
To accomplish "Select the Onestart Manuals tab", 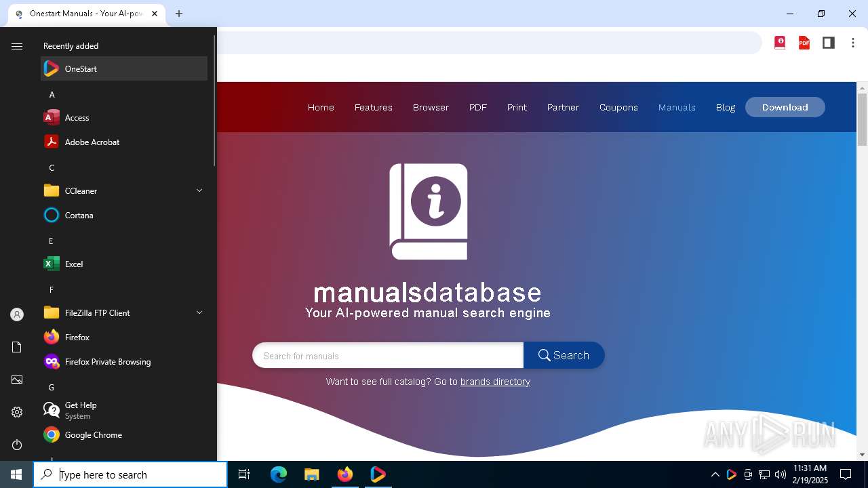I will coord(86,14).
